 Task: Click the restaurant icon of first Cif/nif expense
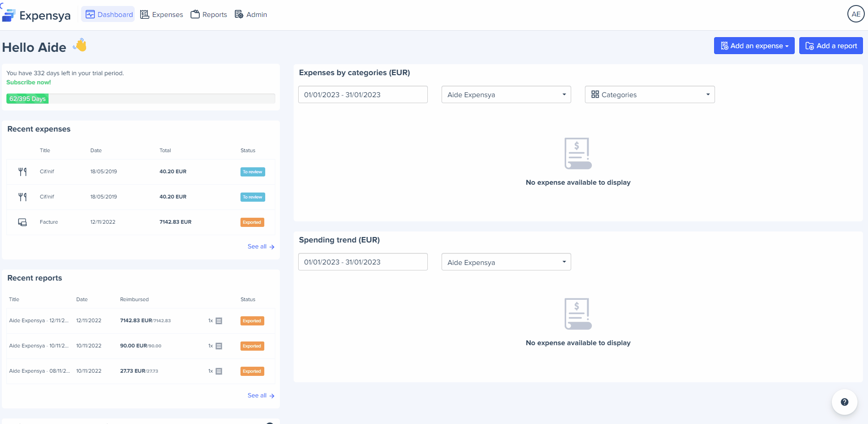click(x=22, y=172)
